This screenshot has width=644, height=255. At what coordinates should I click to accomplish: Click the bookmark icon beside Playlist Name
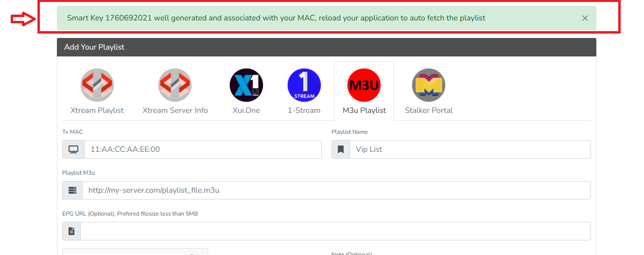341,149
